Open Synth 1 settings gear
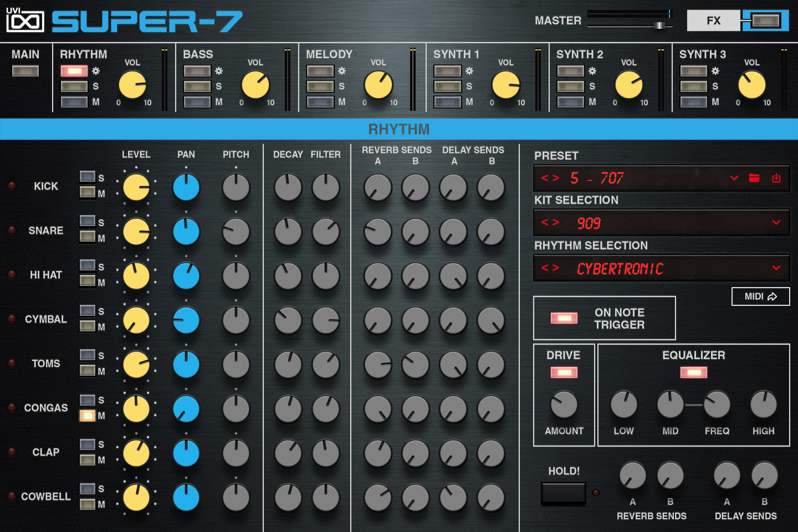 click(x=469, y=71)
